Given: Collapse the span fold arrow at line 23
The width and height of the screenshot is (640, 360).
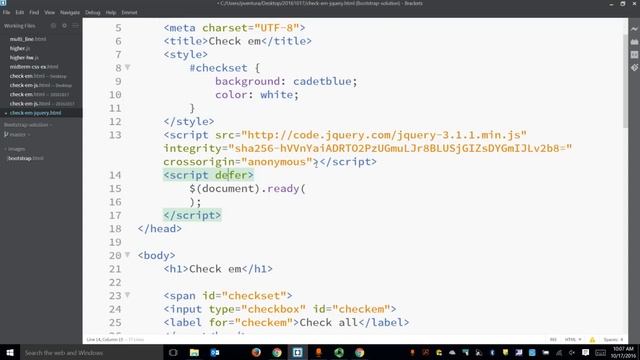Looking at the screenshot, I should [128, 295].
